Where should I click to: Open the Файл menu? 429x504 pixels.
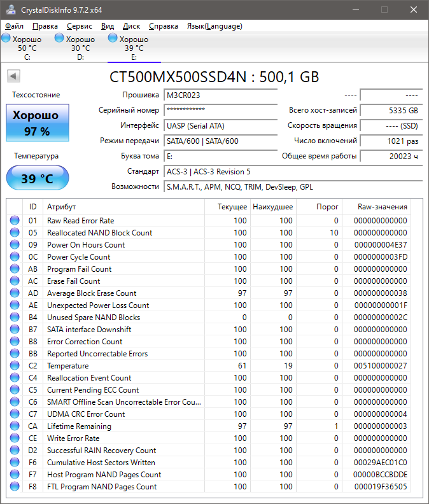[x=15, y=26]
